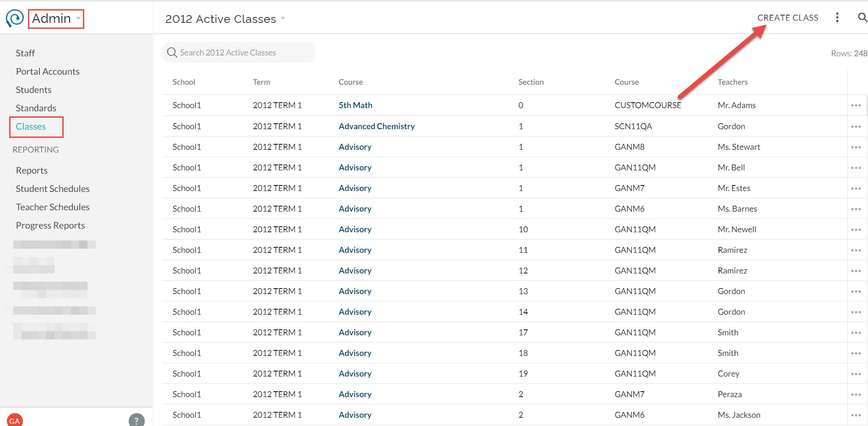Focus the Search 2012 Active Classes field
868x426 pixels.
pos(239,53)
